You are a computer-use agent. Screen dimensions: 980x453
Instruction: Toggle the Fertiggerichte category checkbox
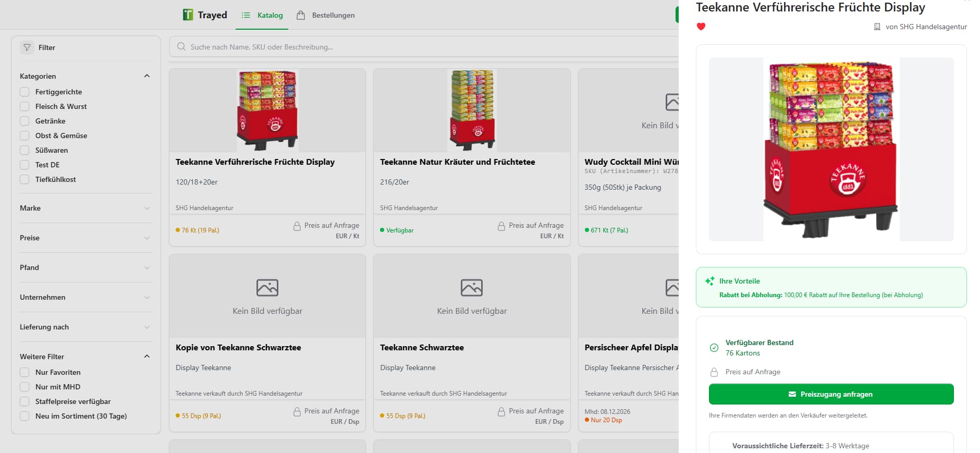point(24,92)
